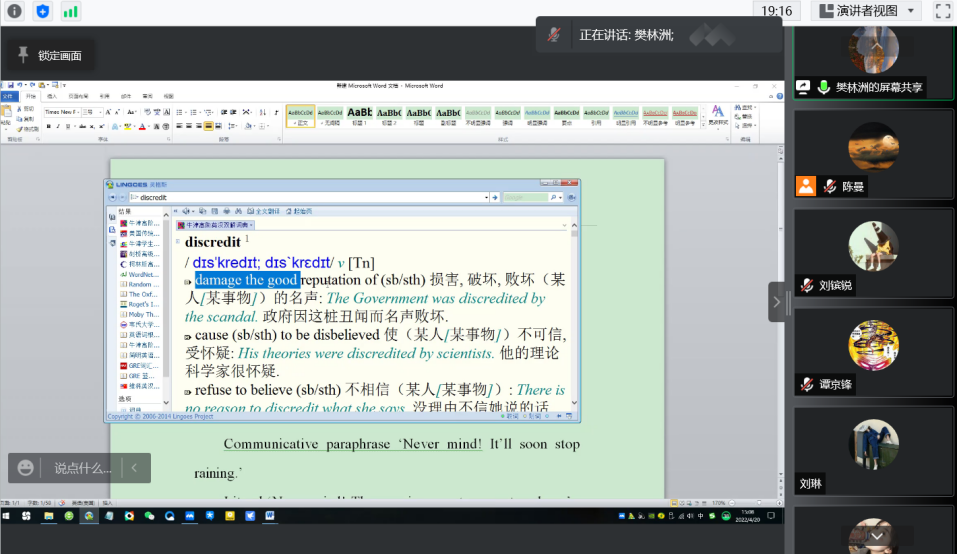The width and height of the screenshot is (957, 554).
Task: Click the Windows Start button in shared taskbar
Action: 6,516
